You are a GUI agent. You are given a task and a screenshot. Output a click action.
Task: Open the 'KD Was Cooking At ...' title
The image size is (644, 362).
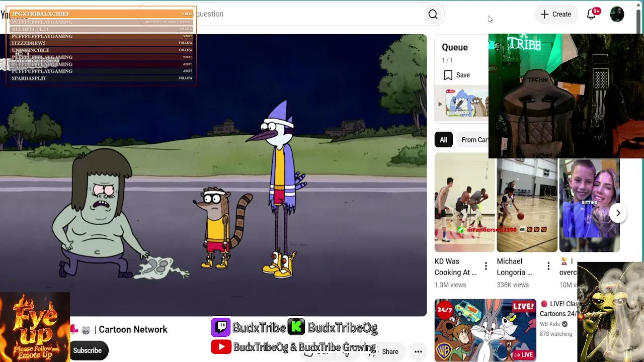tap(455, 267)
